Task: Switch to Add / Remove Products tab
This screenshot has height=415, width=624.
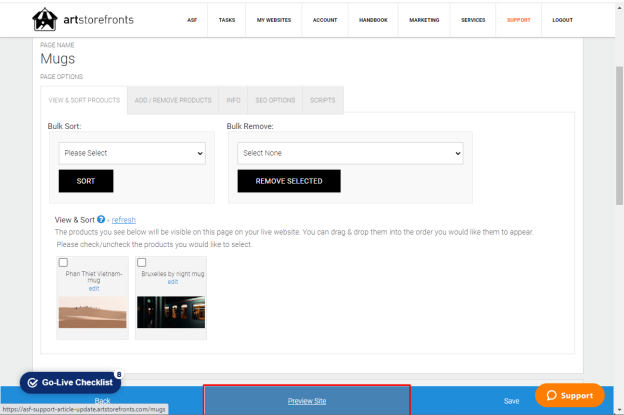Action: (173, 100)
